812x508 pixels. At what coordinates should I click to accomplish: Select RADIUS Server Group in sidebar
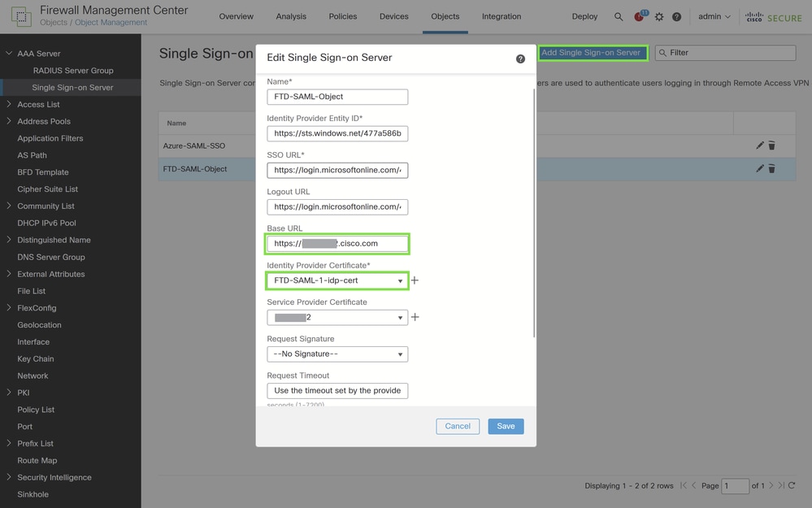pos(73,71)
